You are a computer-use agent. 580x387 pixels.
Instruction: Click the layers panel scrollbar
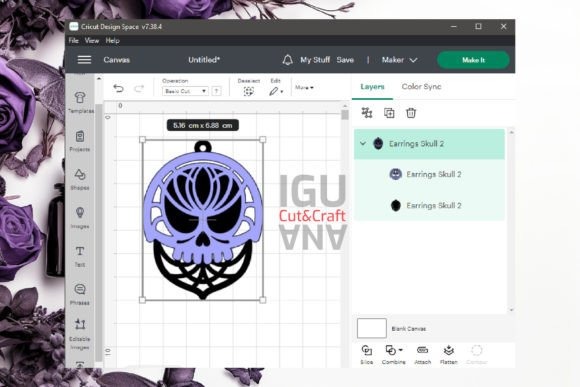tap(512, 221)
